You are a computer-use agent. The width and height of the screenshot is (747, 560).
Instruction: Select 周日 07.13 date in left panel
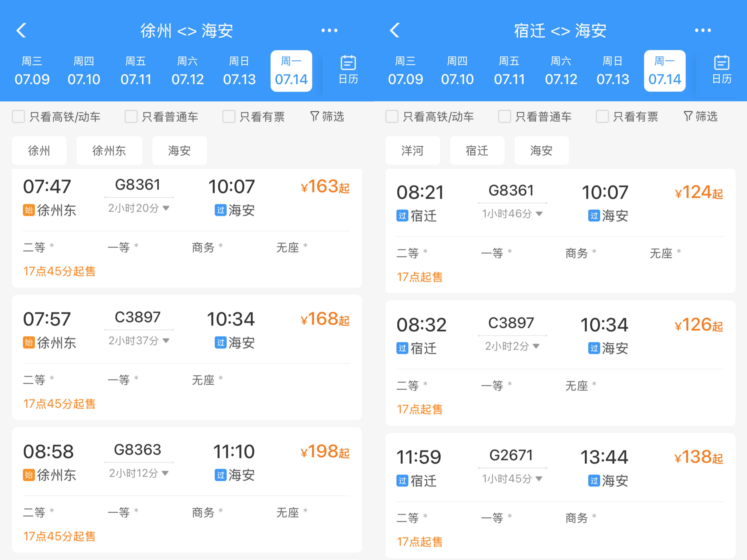pyautogui.click(x=239, y=71)
